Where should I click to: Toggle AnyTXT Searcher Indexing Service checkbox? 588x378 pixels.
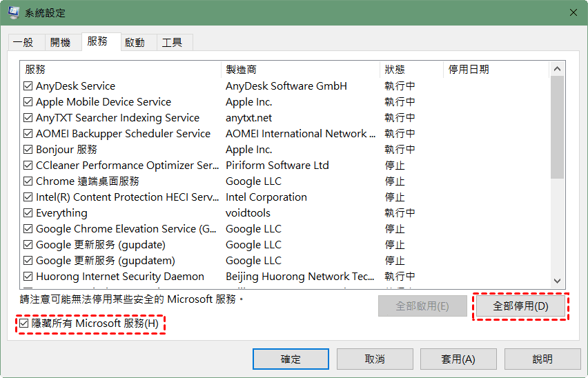[28, 118]
